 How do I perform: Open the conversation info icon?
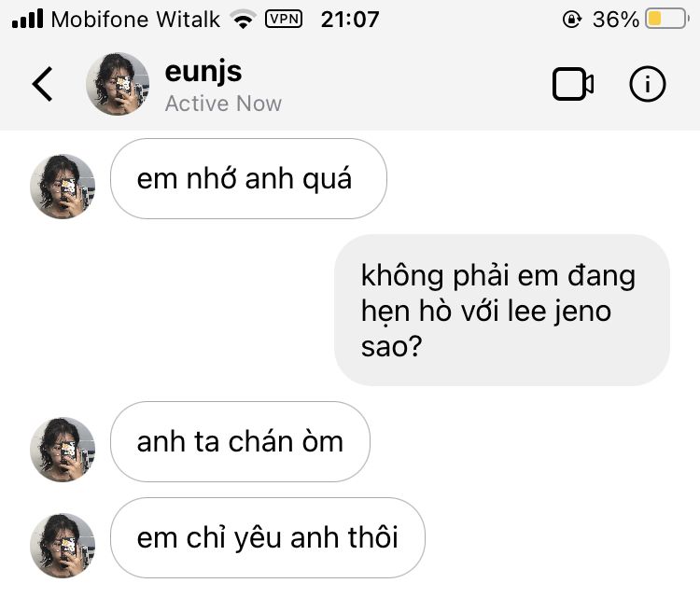tap(648, 84)
